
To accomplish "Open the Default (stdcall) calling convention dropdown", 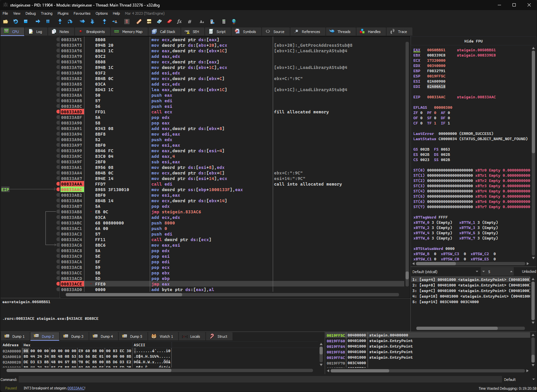I will click(445, 272).
